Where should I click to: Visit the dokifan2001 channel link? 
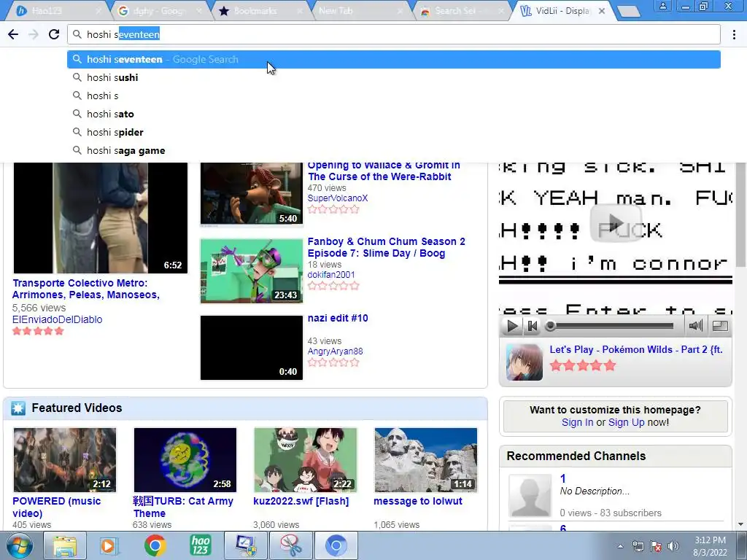[331, 275]
